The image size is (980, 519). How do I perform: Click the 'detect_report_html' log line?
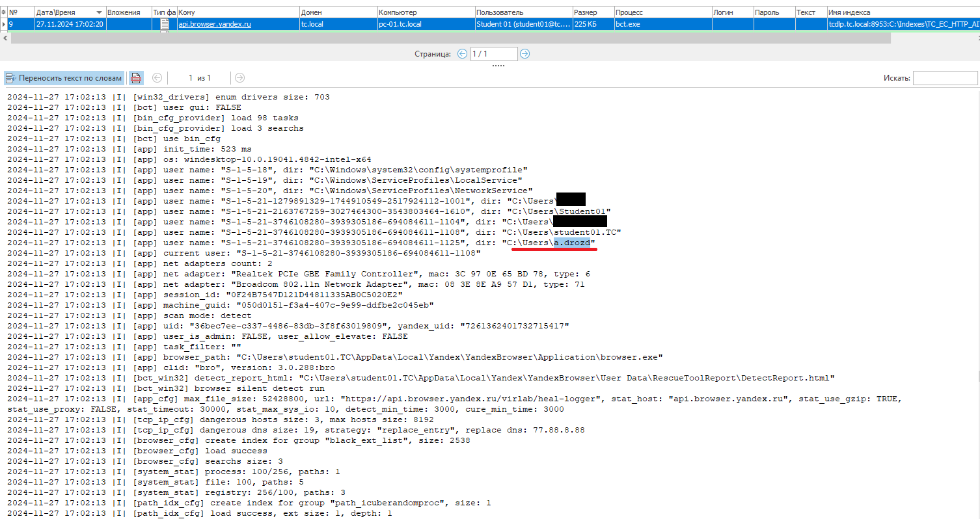click(421, 378)
